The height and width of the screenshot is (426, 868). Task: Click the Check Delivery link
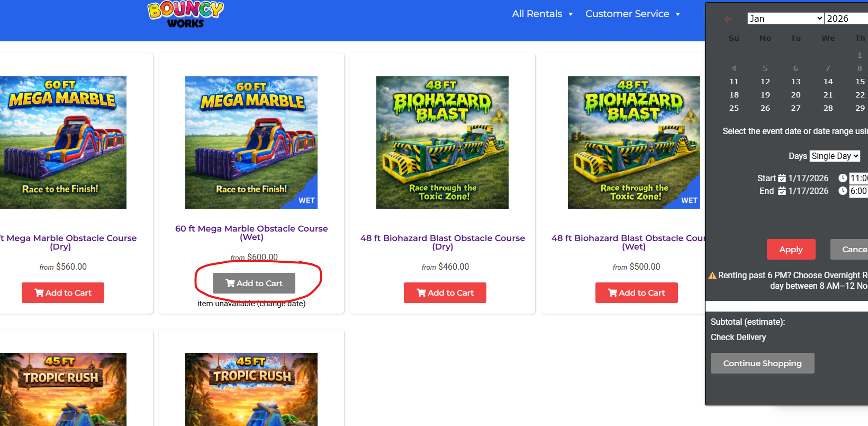[738, 338]
